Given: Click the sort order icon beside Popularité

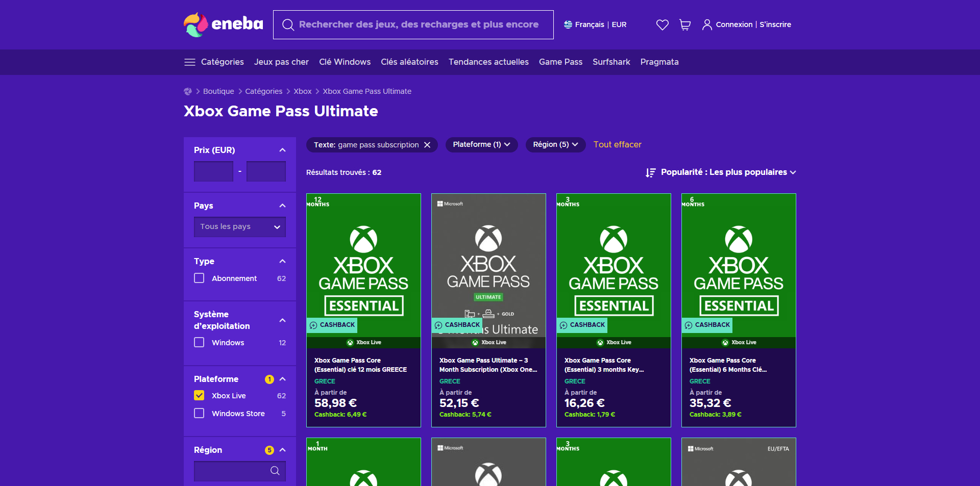Looking at the screenshot, I should coord(650,172).
